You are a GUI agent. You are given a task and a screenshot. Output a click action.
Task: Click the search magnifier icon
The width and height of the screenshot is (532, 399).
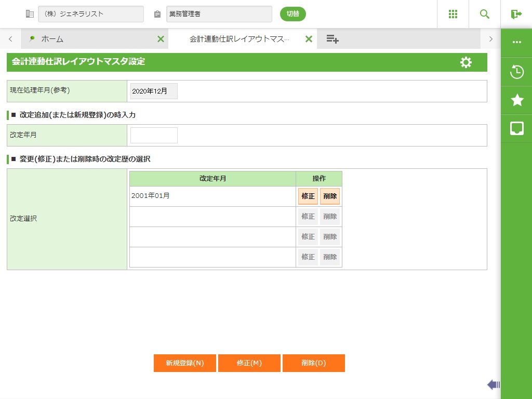pos(485,14)
